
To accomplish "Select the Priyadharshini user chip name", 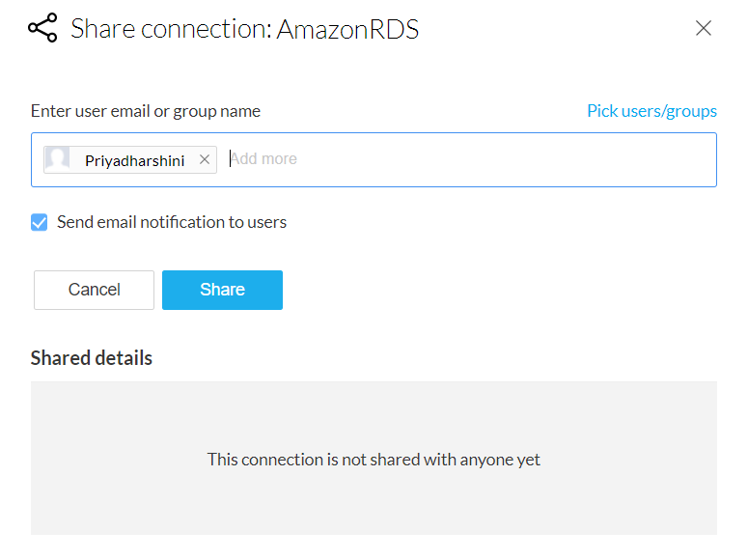I will [x=134, y=160].
